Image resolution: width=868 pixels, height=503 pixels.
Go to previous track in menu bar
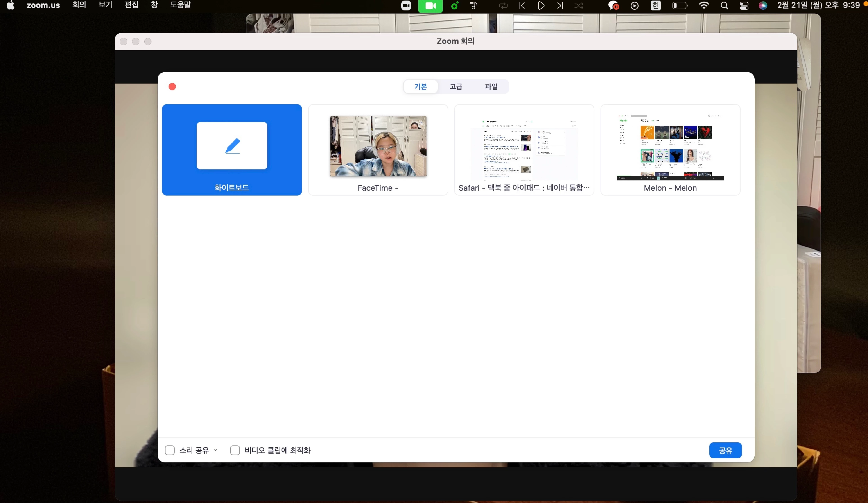coord(522,5)
